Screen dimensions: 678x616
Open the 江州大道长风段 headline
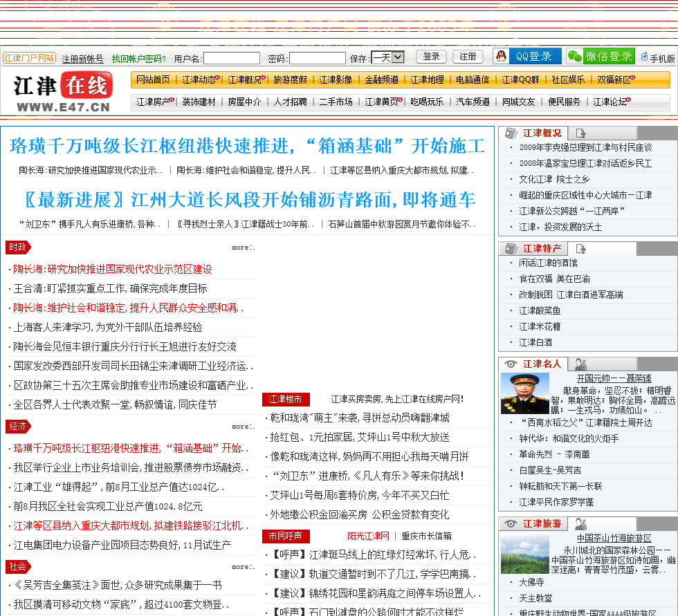(248, 200)
